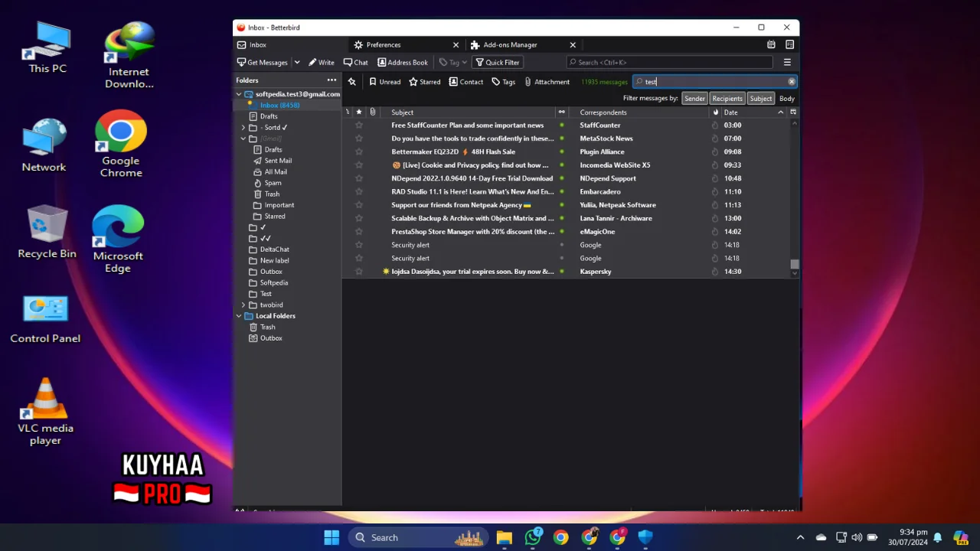This screenshot has height=551, width=980.
Task: Switch to the Inbox tab
Action: 290,44
